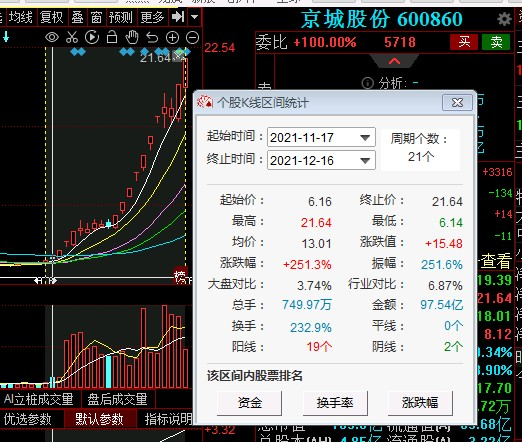The height and width of the screenshot is (442, 522).
Task: Toggle the padlock lock icon
Action: tap(112, 37)
